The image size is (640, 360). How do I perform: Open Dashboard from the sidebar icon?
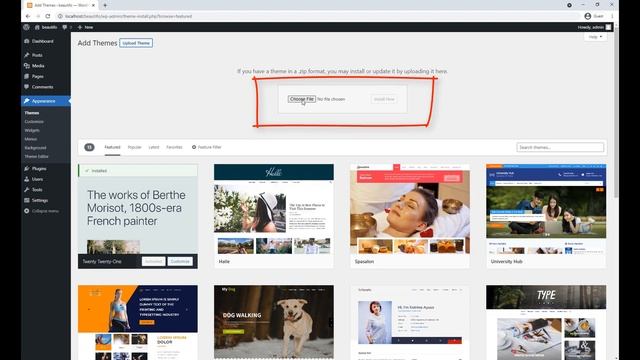[27, 41]
